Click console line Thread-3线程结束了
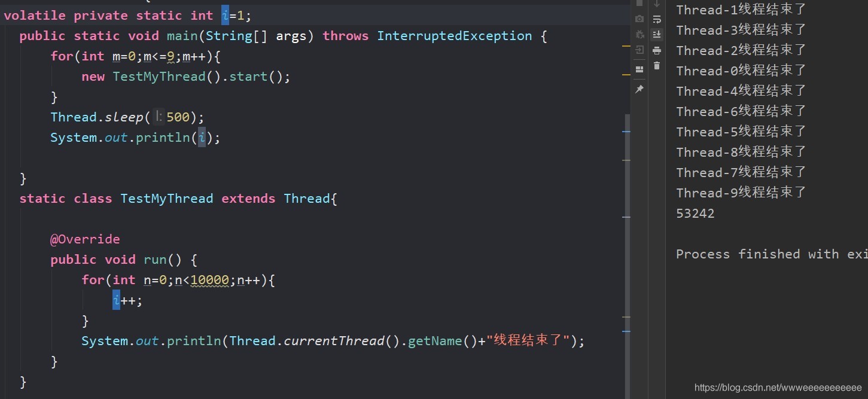Image resolution: width=868 pixels, height=399 pixels. tap(741, 30)
